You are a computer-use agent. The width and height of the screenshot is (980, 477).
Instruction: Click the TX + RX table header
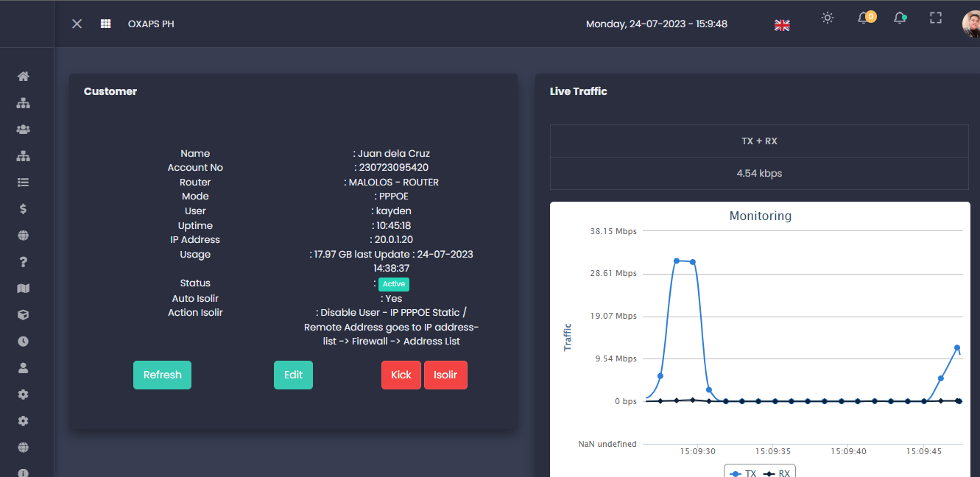point(759,141)
